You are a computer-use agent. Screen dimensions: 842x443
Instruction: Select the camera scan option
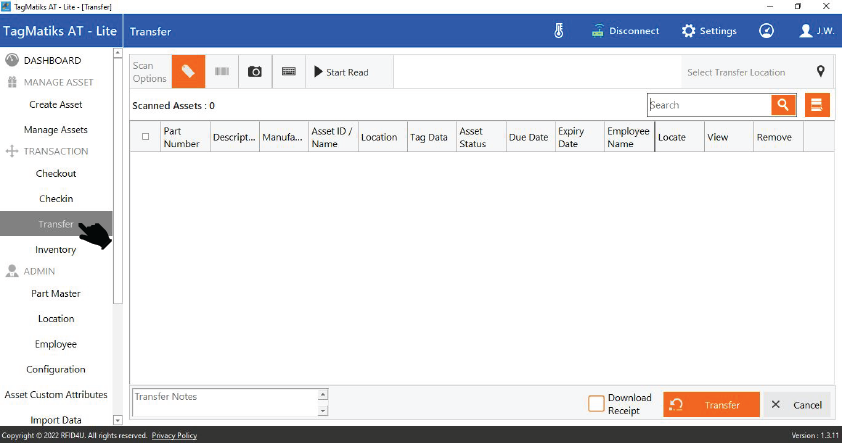pyautogui.click(x=254, y=72)
